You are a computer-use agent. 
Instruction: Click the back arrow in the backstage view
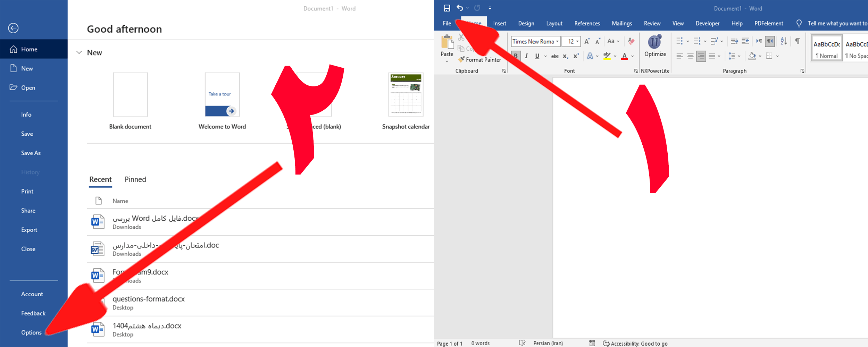tap(13, 28)
